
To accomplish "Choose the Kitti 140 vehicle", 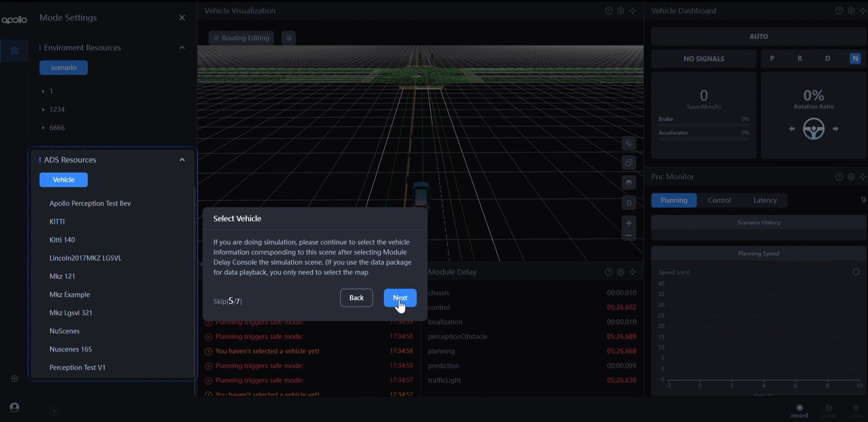I will [62, 240].
